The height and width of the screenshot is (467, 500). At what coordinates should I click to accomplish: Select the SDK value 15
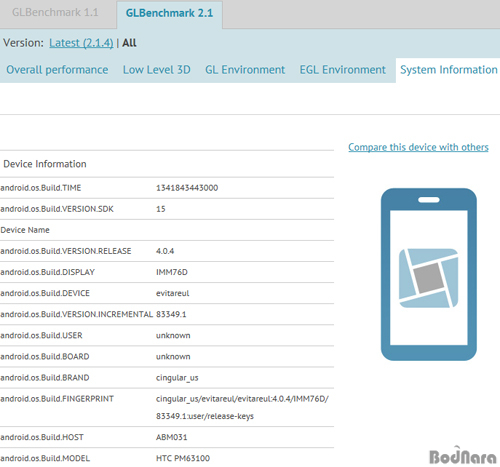click(x=161, y=209)
